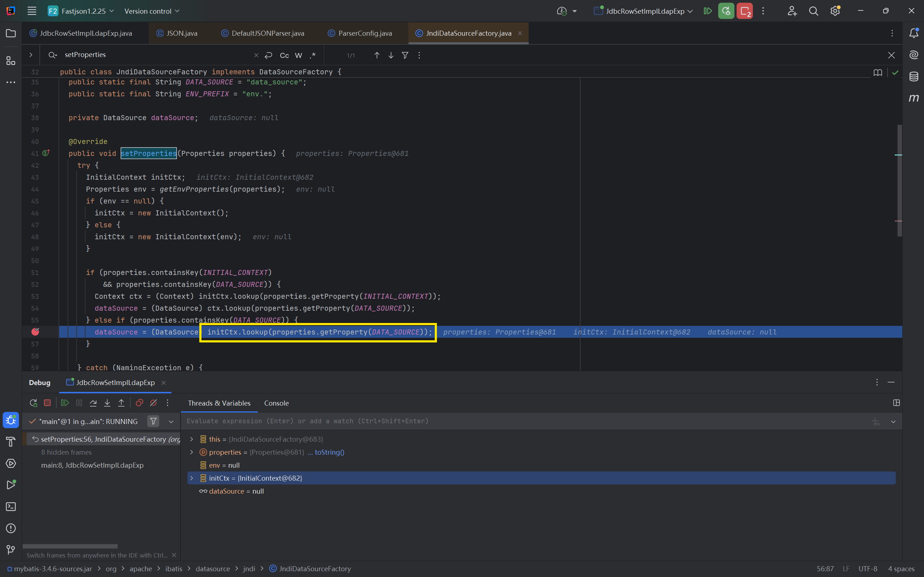The width and height of the screenshot is (924, 577).
Task: Open the Terminal tool window
Action: tap(11, 506)
